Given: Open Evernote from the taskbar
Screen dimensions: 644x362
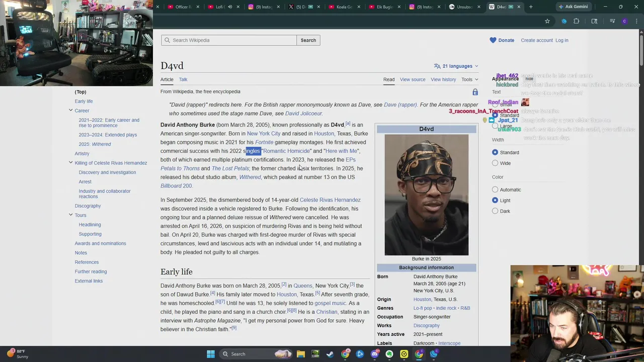Looking at the screenshot, I should click(389, 354).
